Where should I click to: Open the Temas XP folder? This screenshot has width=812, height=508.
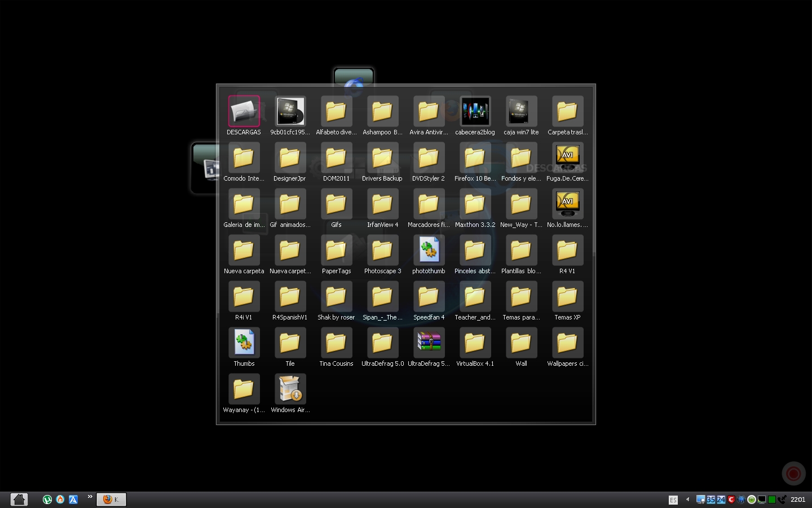point(567,296)
